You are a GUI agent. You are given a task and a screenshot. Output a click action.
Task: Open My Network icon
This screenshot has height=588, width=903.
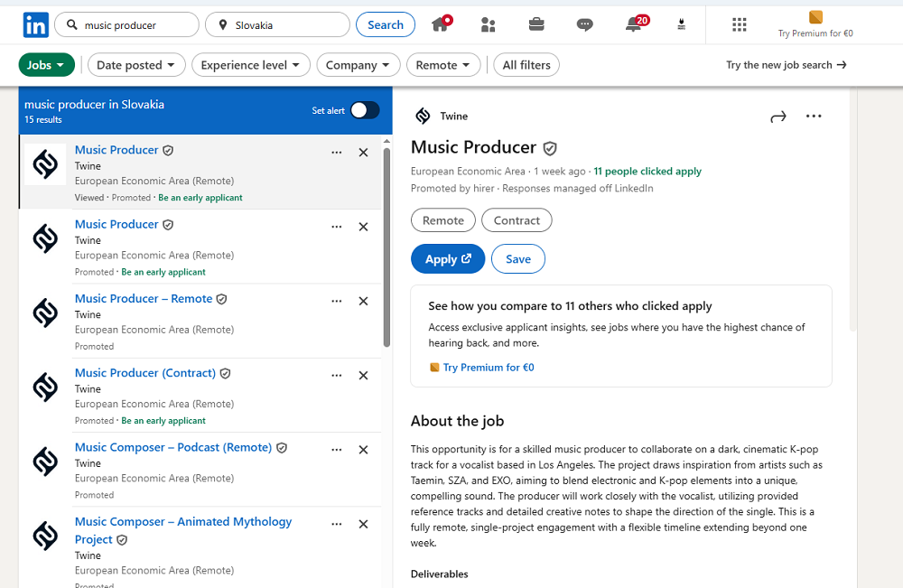point(488,24)
